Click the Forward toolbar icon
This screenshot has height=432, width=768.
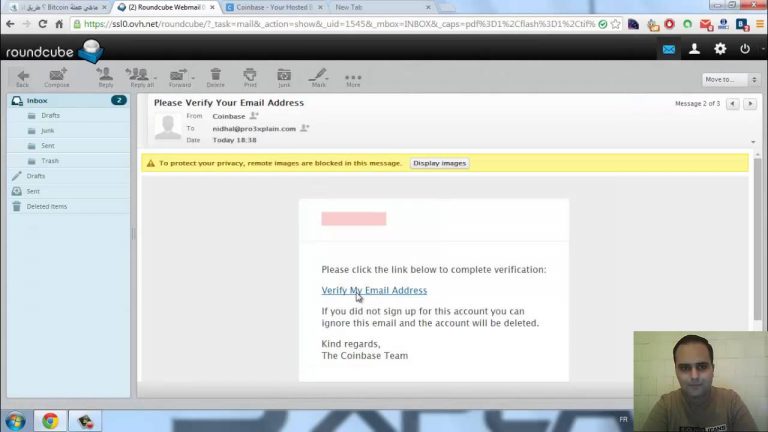point(179,78)
